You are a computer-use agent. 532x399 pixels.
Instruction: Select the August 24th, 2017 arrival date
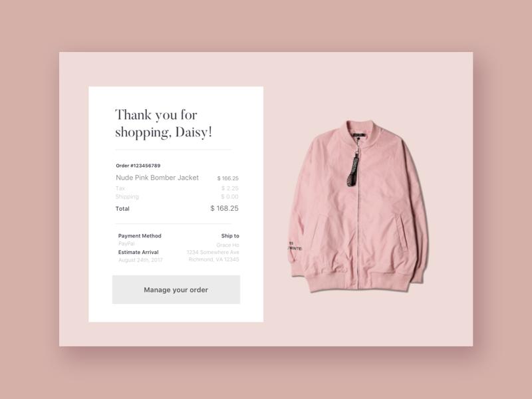pos(140,260)
